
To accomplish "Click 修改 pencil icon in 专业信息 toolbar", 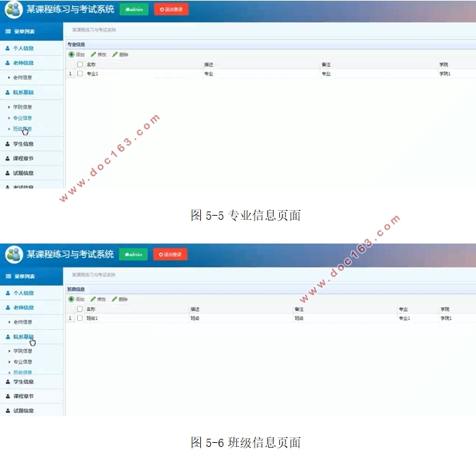I will pos(93,54).
